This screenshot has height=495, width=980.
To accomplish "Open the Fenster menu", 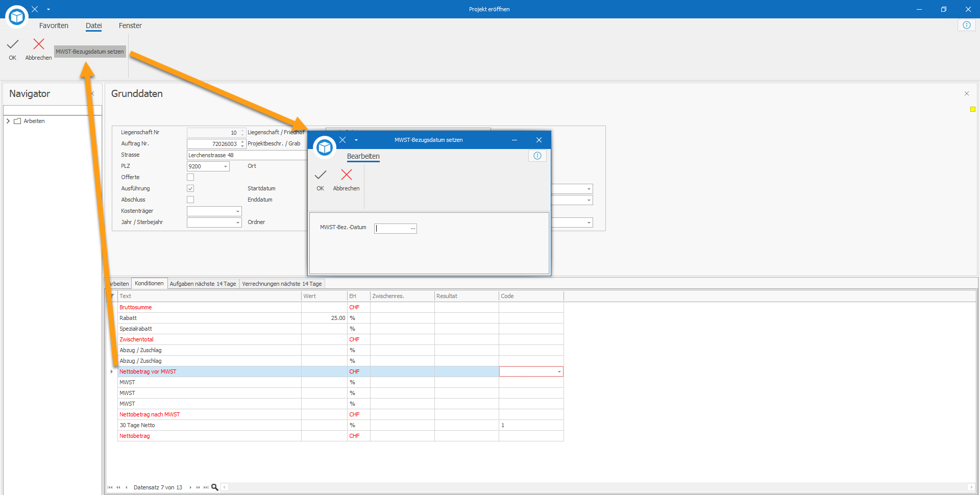I will (130, 26).
